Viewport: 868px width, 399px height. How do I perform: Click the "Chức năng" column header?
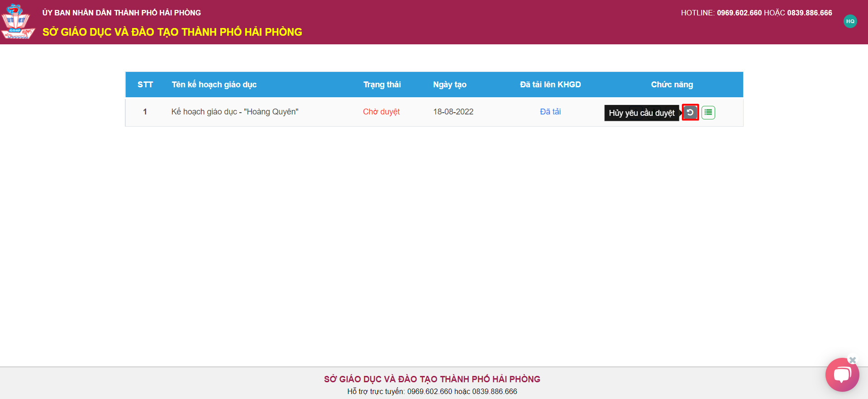point(672,85)
